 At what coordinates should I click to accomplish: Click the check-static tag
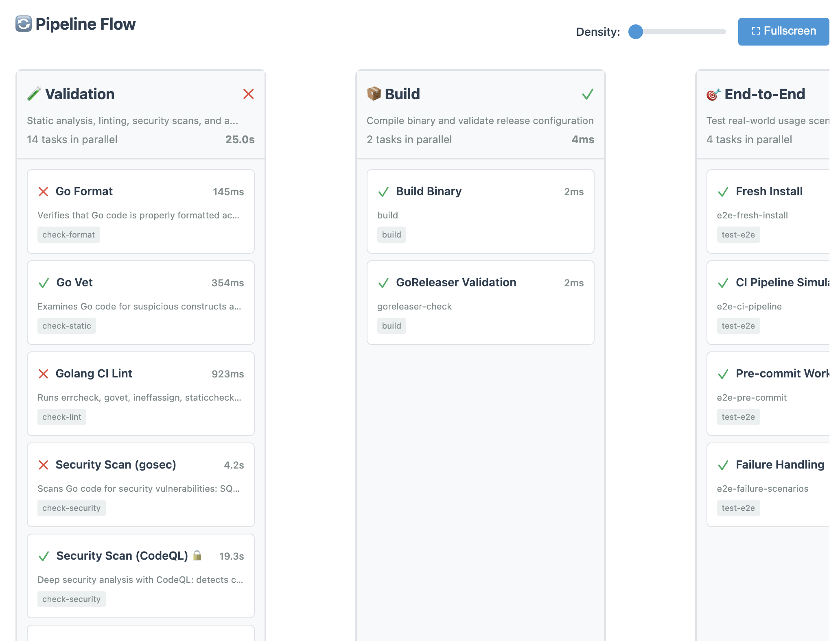[66, 326]
